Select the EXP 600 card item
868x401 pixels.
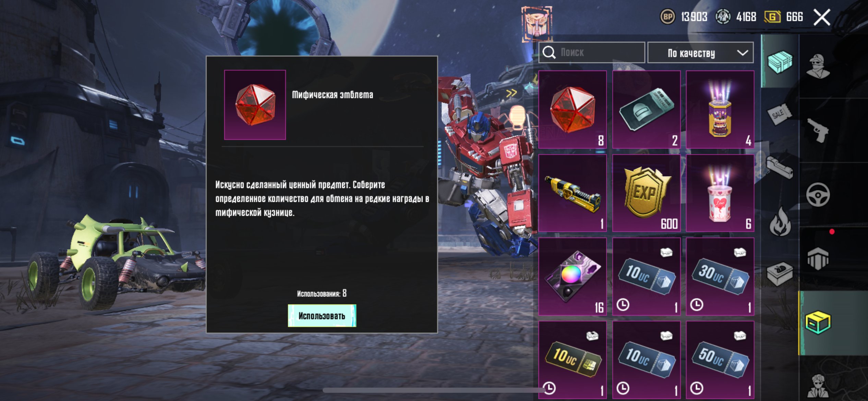[x=646, y=193]
